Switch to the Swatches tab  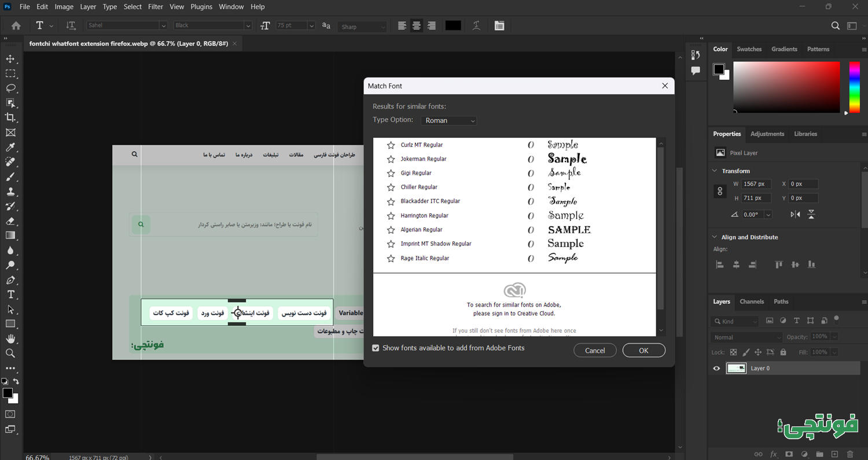749,49
